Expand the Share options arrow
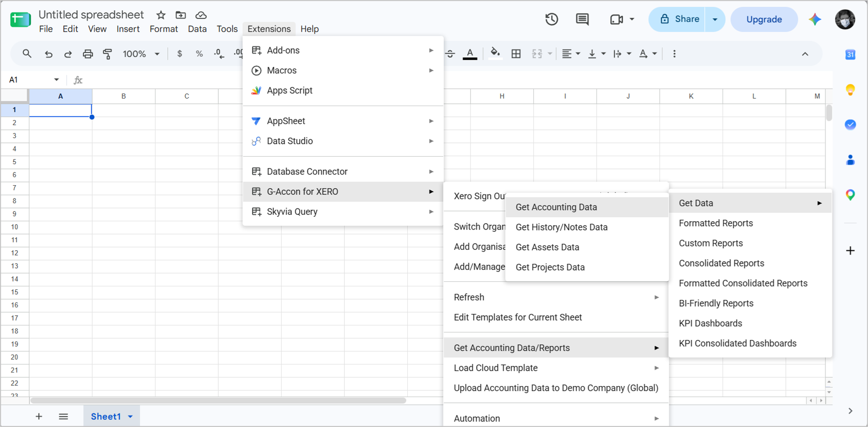The width and height of the screenshot is (868, 427). coord(715,19)
